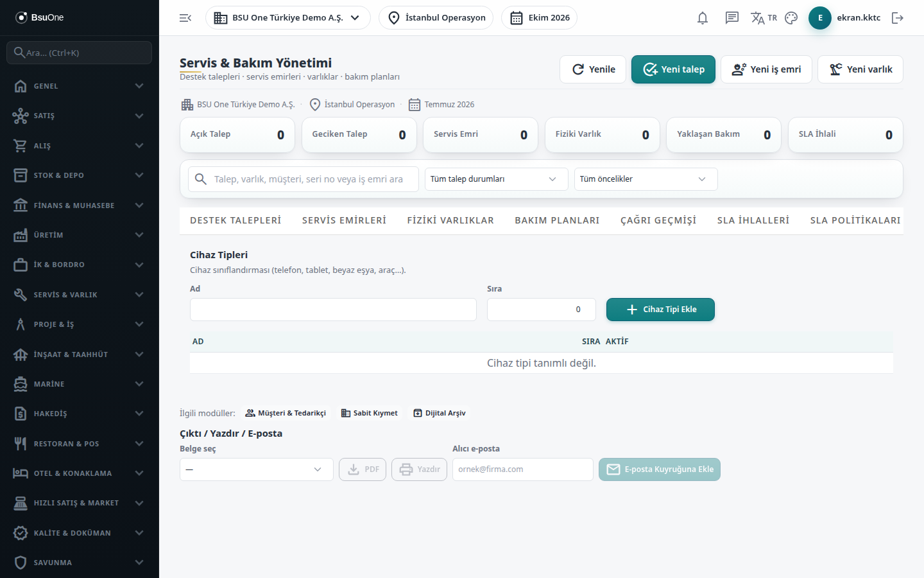The image size is (924, 578).
Task: Open the Tüm talep durumları dropdown
Action: (x=496, y=179)
